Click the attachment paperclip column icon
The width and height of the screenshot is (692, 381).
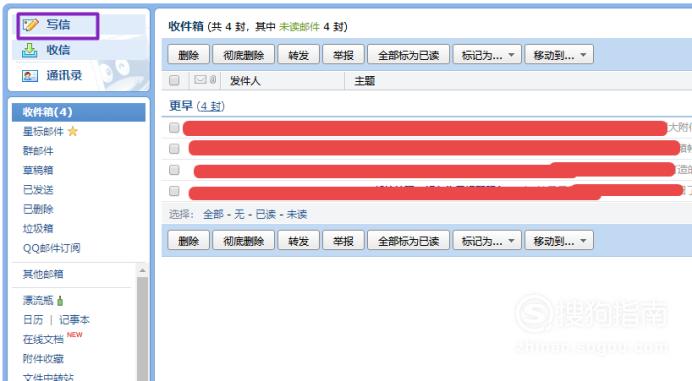tap(213, 79)
